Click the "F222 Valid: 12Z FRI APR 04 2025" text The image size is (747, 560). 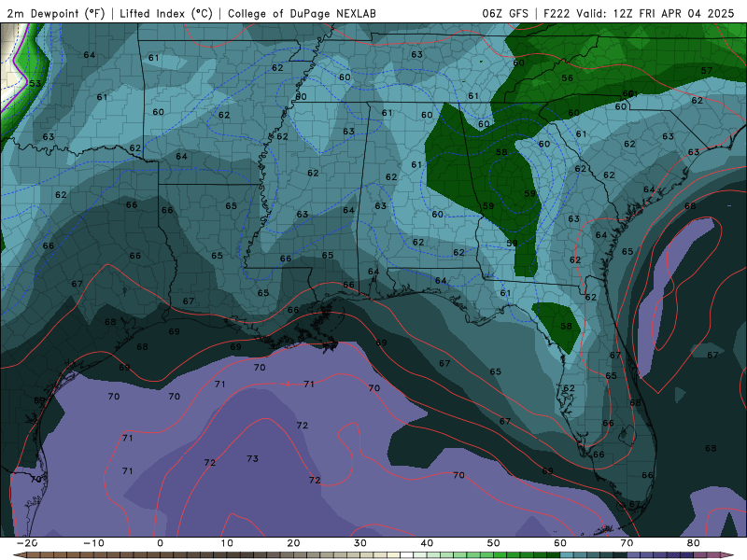pyautogui.click(x=639, y=14)
